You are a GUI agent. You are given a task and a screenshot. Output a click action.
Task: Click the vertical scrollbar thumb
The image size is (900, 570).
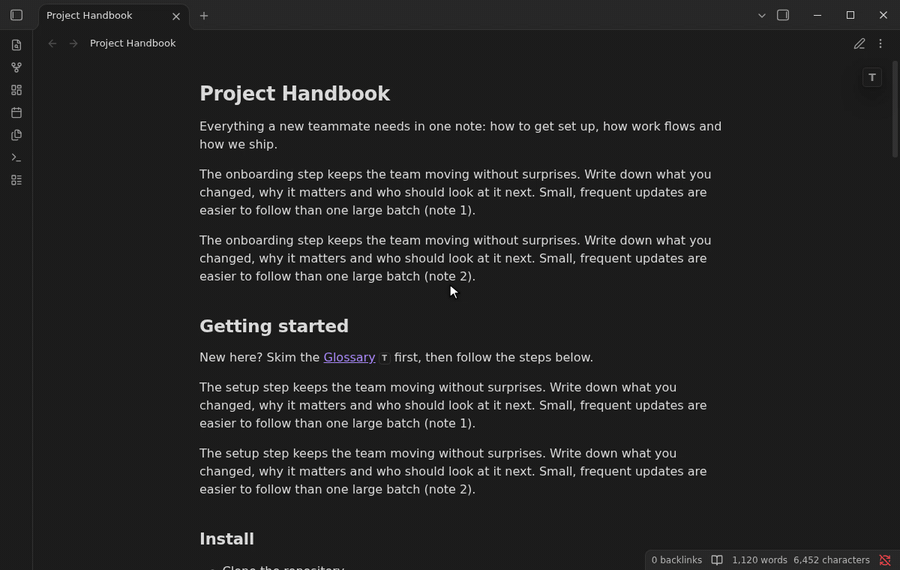(895, 109)
